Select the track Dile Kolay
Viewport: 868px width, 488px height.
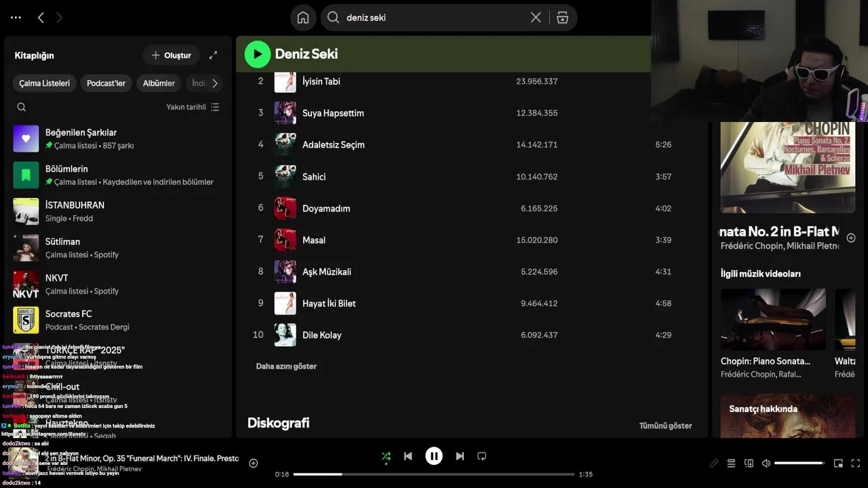(x=322, y=335)
